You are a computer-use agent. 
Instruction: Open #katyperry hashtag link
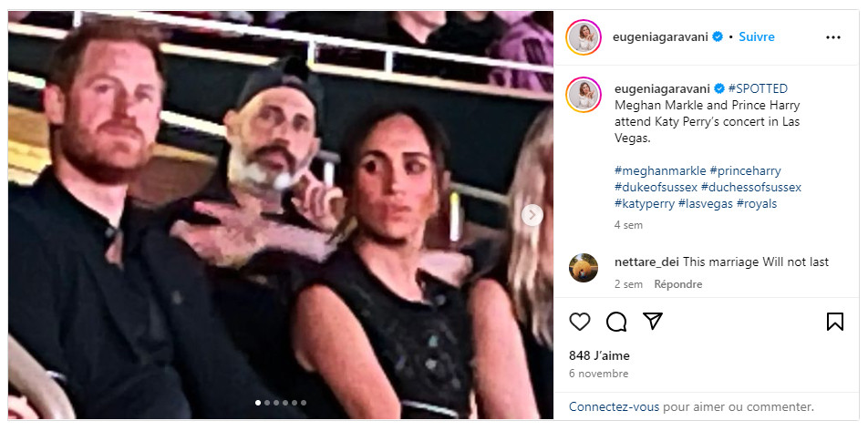tap(645, 203)
